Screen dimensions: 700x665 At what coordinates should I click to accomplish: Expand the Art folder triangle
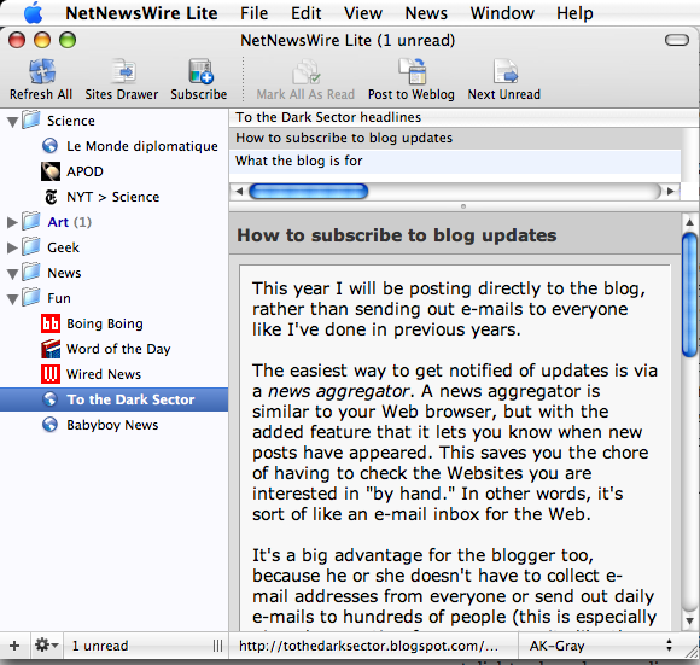(12, 222)
